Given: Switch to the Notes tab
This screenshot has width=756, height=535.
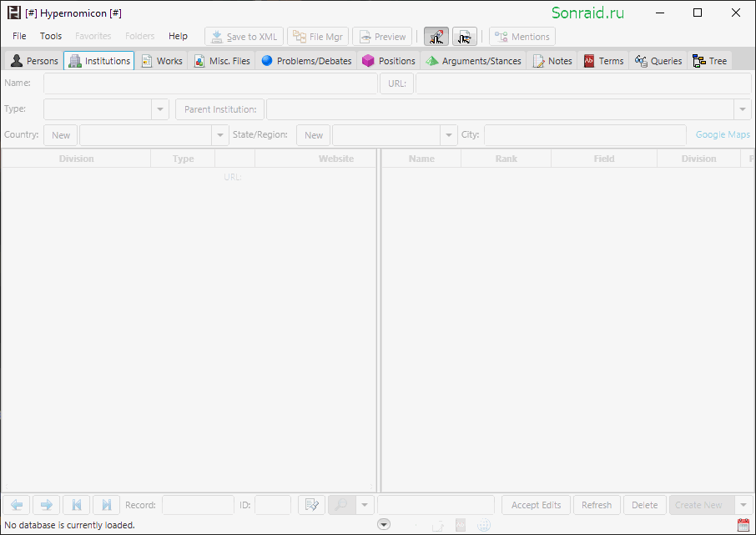Looking at the screenshot, I should [552, 61].
